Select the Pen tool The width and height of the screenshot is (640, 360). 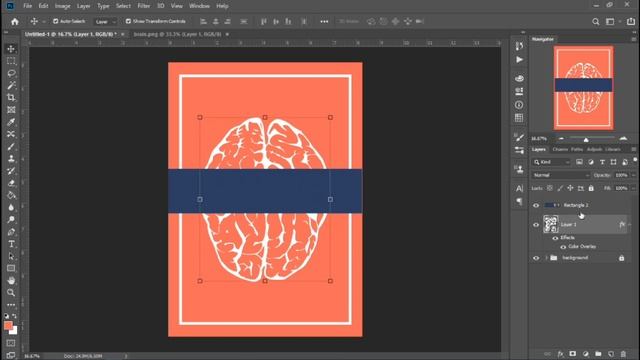pyautogui.click(x=11, y=232)
